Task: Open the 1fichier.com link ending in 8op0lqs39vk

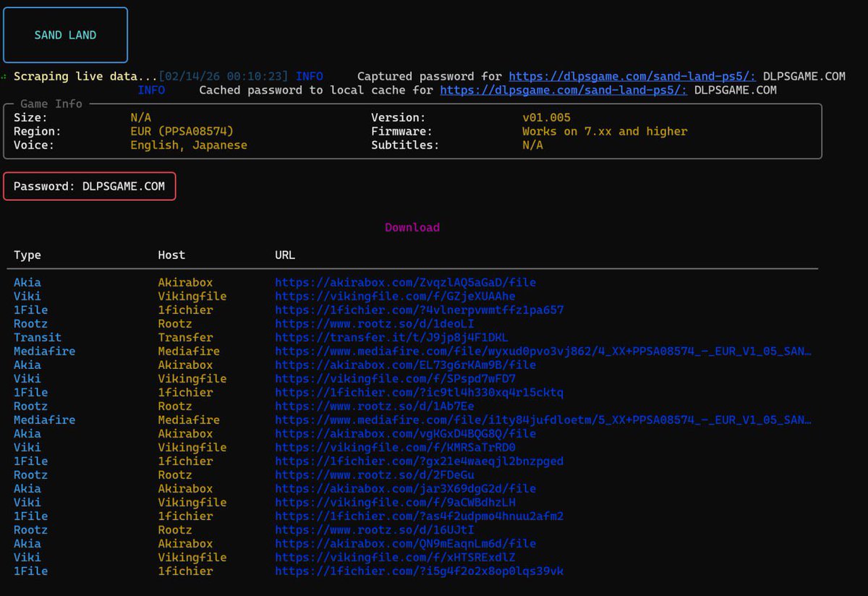Action: coord(420,571)
